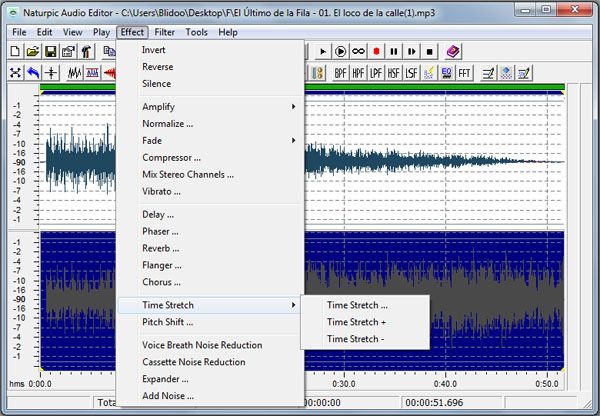Open the hammer settings tool icon
Image resolution: width=600 pixels, height=416 pixels.
coord(86,51)
